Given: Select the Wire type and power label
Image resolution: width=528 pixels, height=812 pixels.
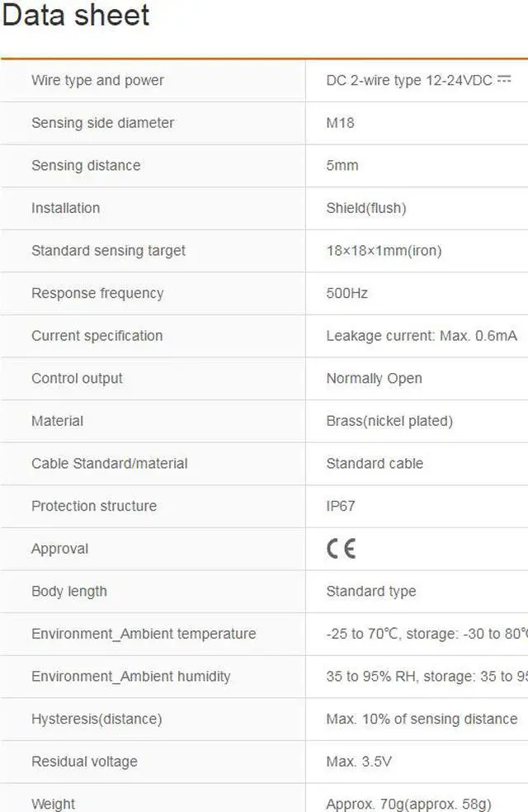Looking at the screenshot, I should [97, 80].
